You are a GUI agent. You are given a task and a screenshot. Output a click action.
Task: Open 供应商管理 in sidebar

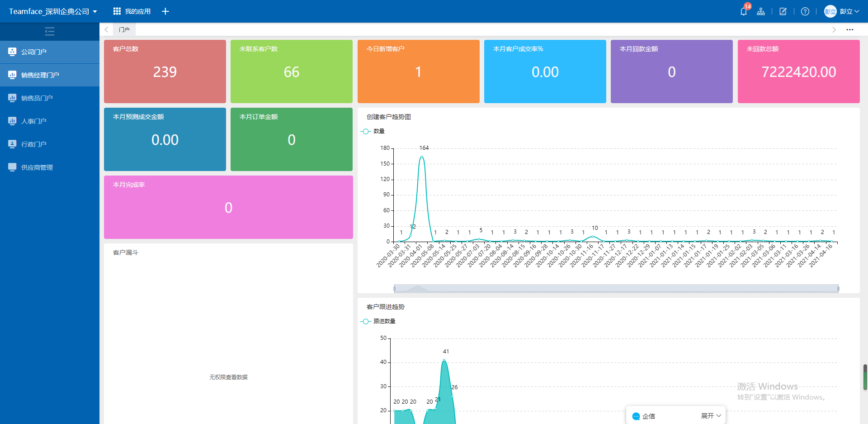pos(50,167)
